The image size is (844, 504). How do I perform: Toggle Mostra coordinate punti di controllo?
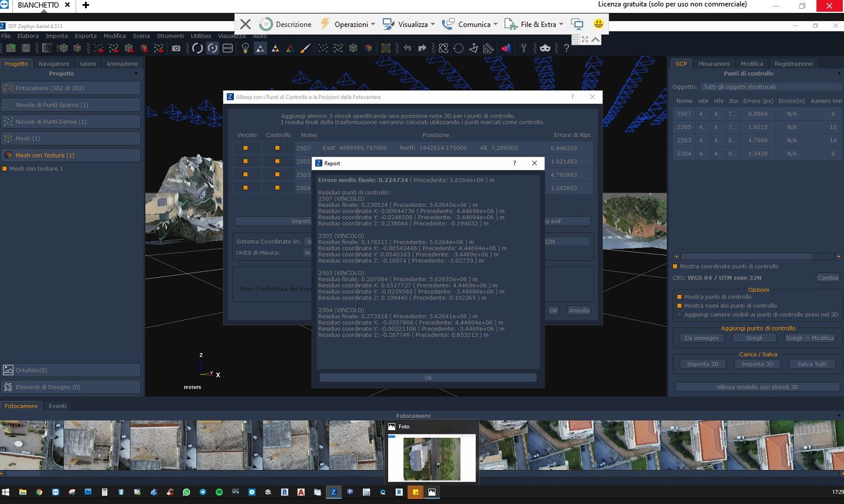675,266
